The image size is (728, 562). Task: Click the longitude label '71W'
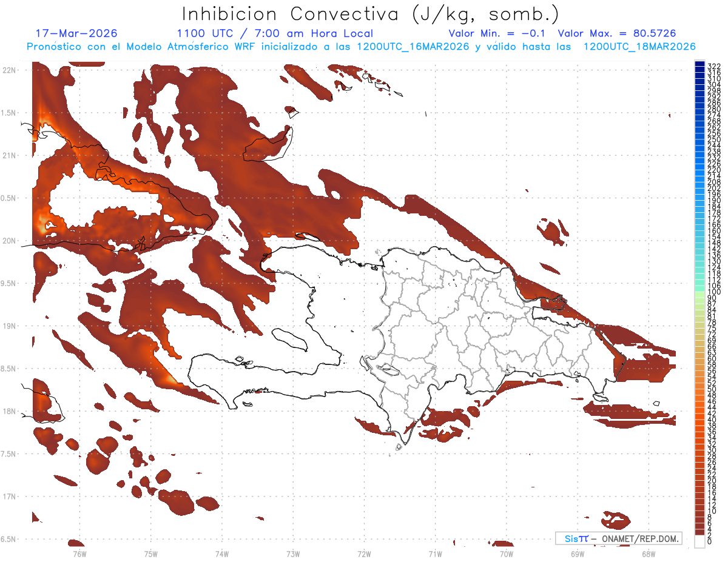(x=435, y=554)
